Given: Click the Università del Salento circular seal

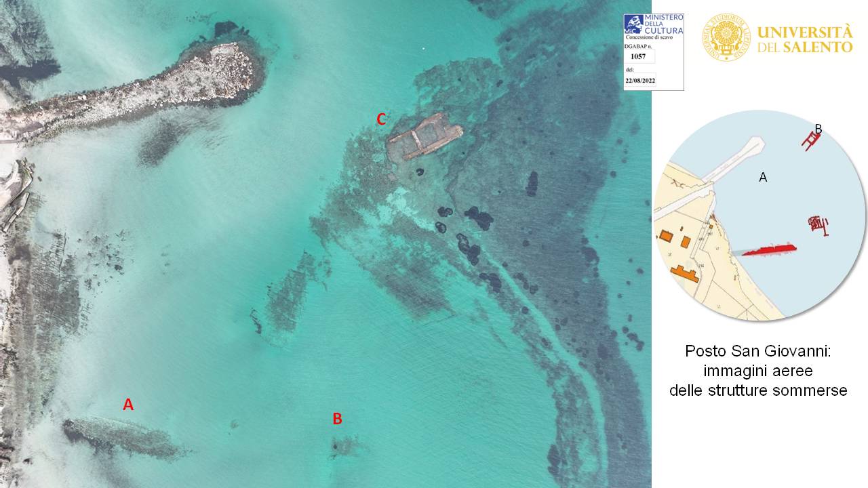Looking at the screenshot, I should click(725, 37).
